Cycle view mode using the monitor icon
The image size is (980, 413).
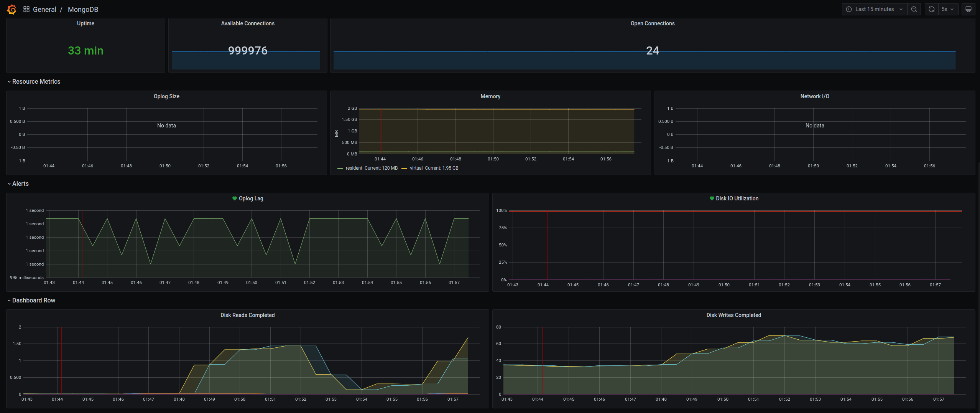(x=968, y=9)
